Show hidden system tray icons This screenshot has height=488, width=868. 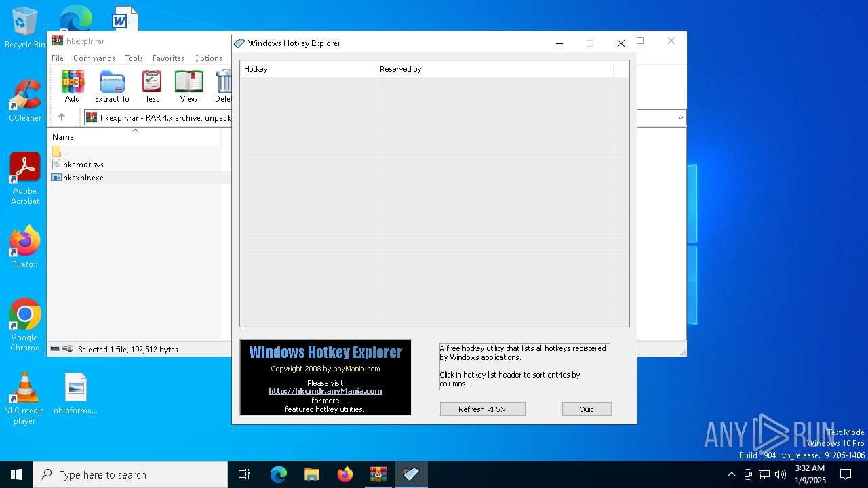point(731,474)
